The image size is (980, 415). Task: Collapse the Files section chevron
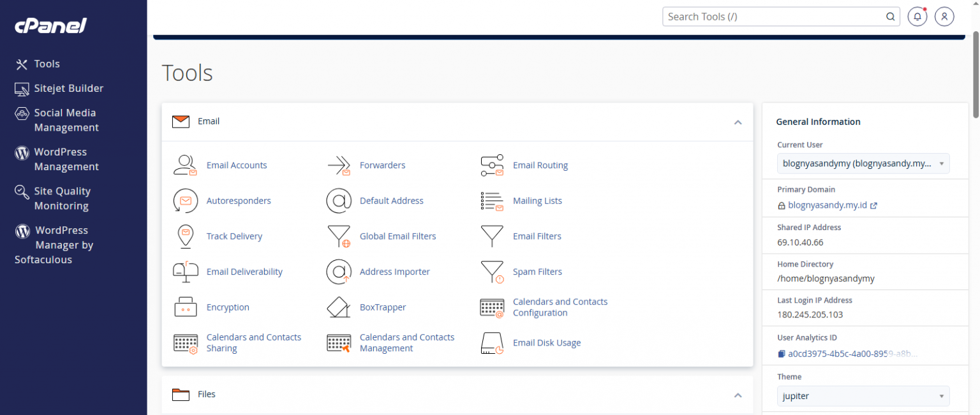tap(738, 395)
